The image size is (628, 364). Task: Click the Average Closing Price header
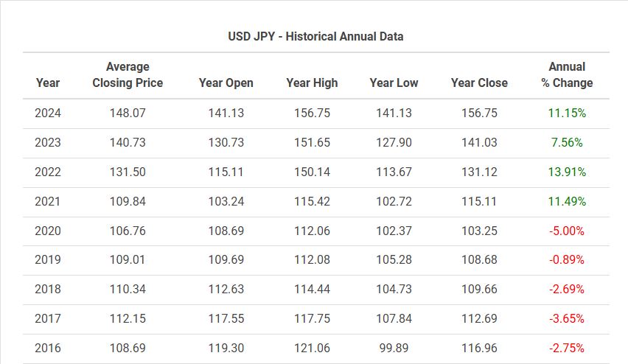[128, 74]
